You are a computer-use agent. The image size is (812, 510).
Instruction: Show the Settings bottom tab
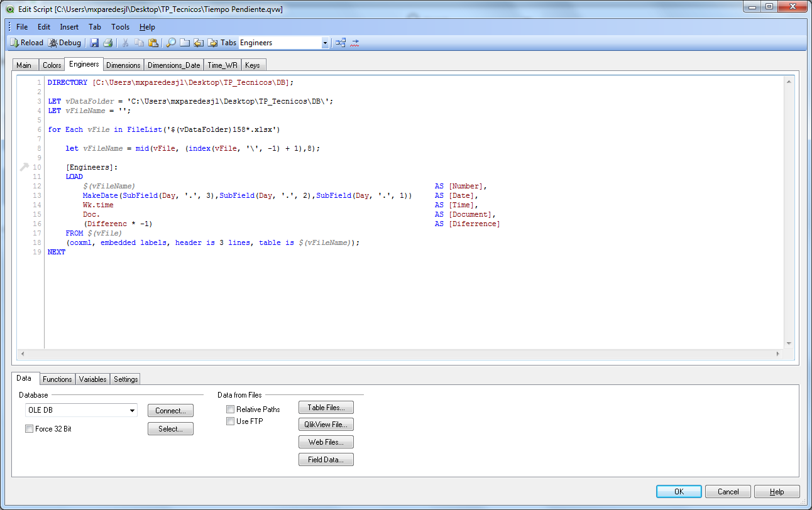coord(126,379)
